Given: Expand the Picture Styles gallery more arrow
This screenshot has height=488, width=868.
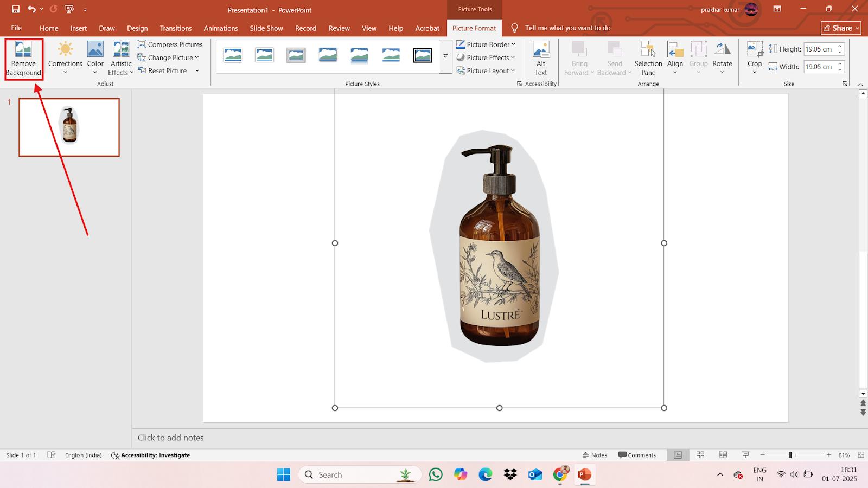Looking at the screenshot, I should [445, 56].
